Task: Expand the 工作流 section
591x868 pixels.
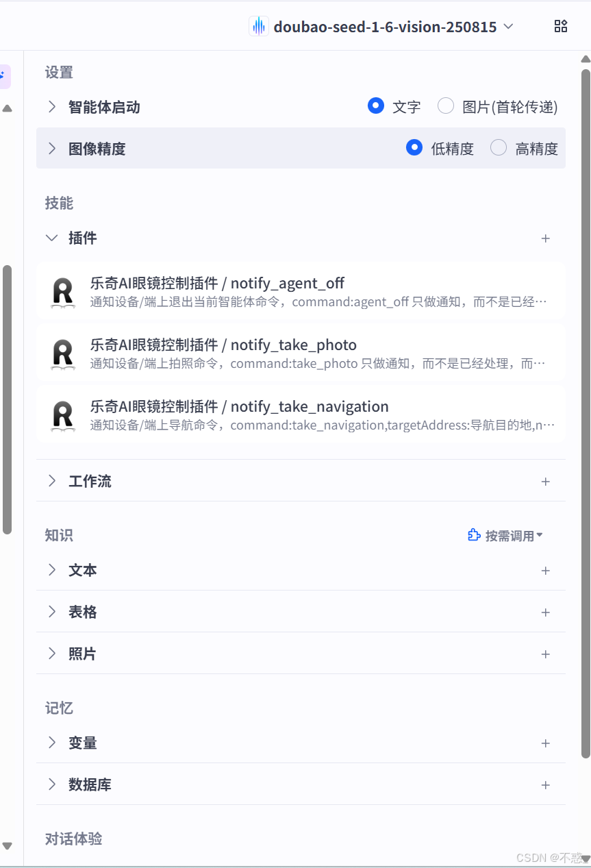Action: coord(52,481)
